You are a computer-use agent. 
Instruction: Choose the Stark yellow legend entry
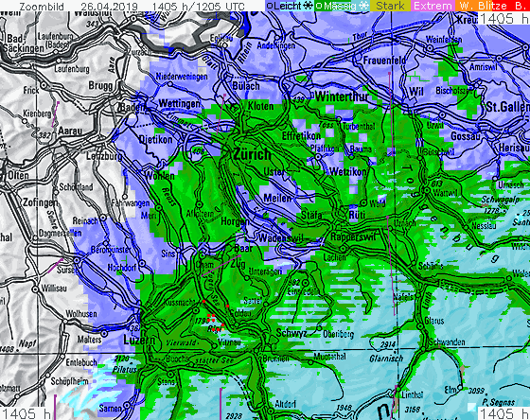pos(390,6)
